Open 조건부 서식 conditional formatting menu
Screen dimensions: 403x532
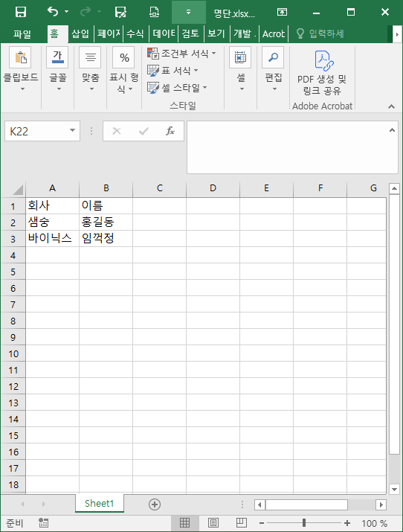point(181,54)
